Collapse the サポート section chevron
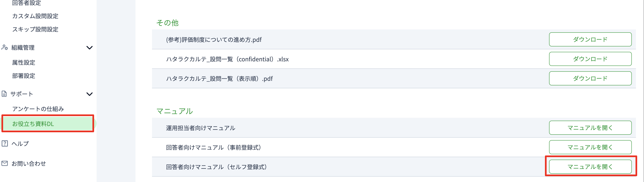Screen dimensions: 644x182 [x=89, y=94]
